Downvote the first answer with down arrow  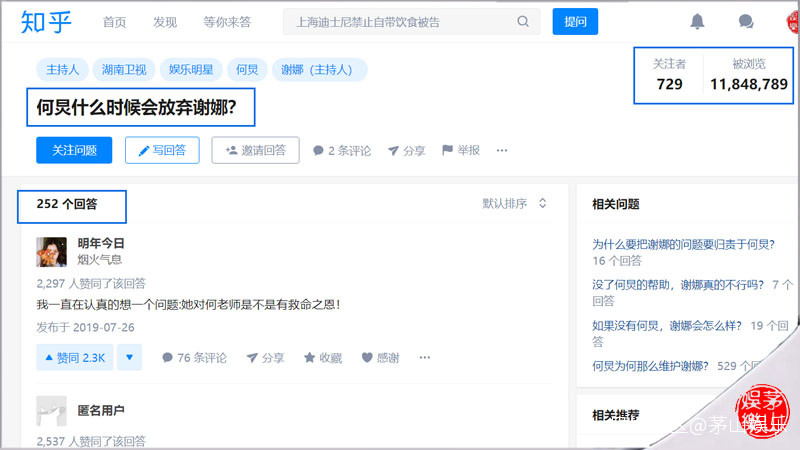(x=130, y=358)
